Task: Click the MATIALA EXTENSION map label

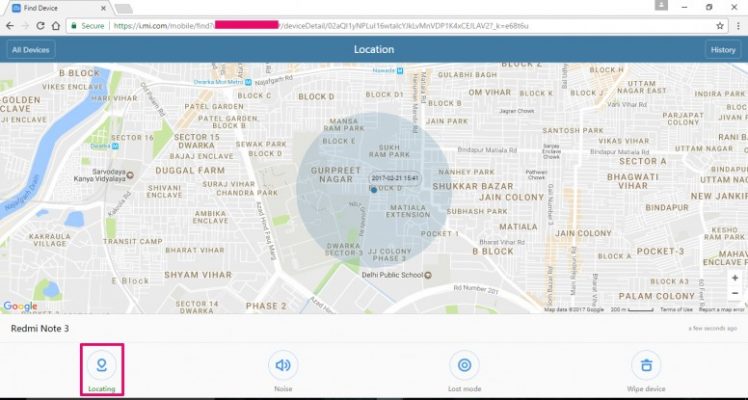Action: [x=408, y=211]
